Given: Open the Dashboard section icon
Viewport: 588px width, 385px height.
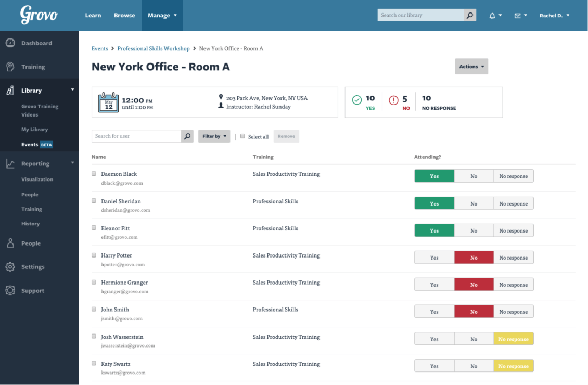Looking at the screenshot, I should point(10,43).
